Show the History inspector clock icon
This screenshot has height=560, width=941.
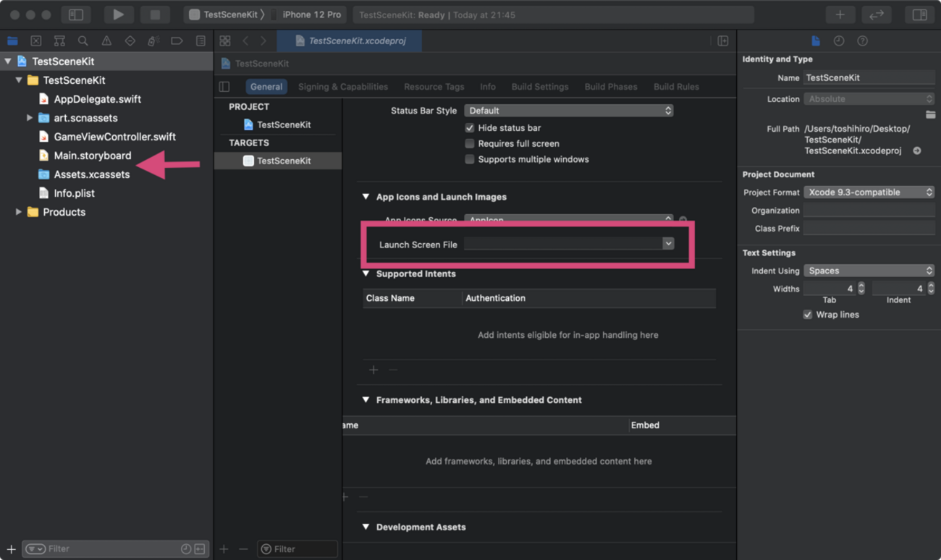pyautogui.click(x=839, y=41)
